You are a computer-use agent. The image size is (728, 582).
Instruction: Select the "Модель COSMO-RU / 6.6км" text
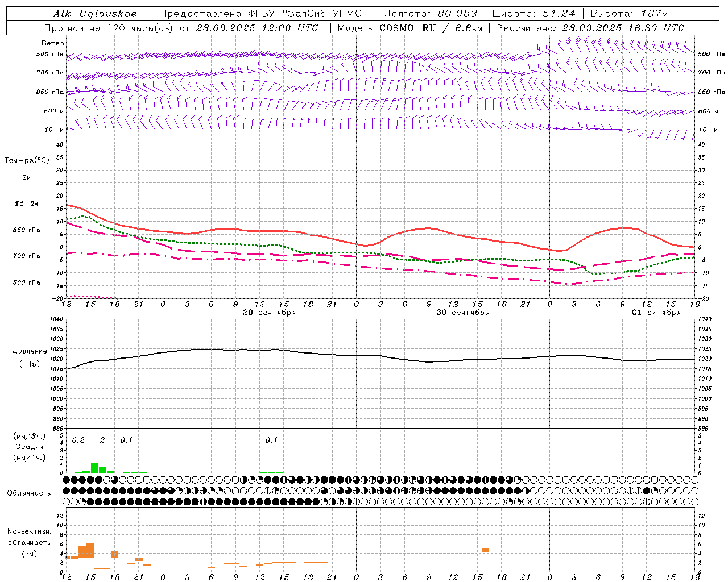[x=410, y=28]
